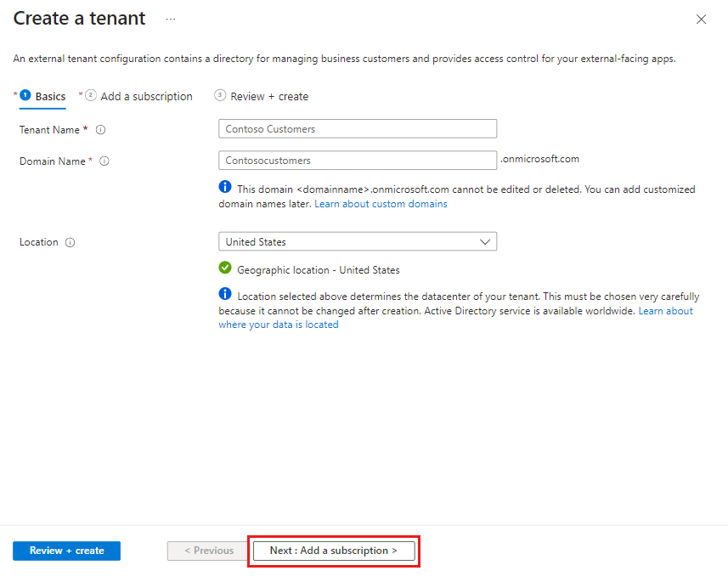Click Next : Add a subscription button
The image size is (728, 582).
[334, 551]
